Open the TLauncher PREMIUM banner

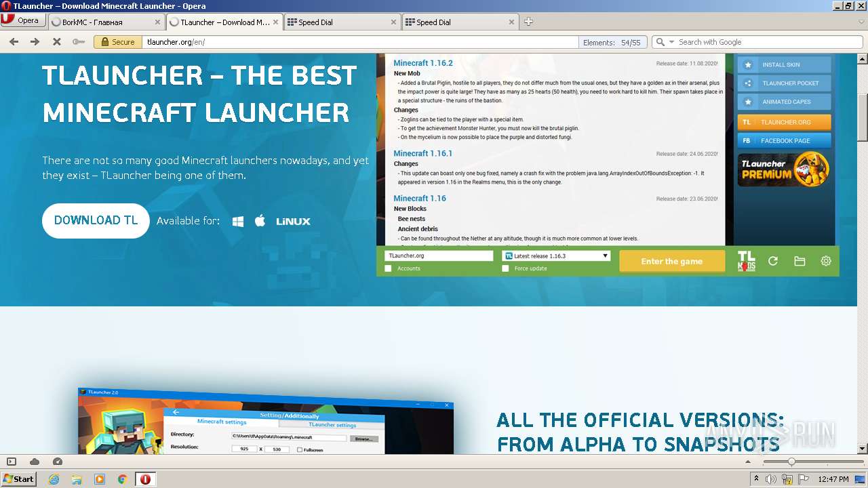click(x=784, y=169)
